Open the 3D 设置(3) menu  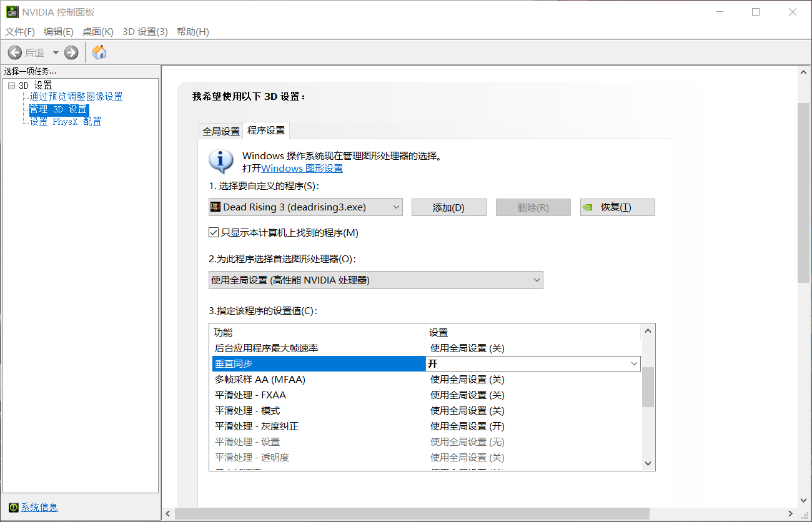click(145, 32)
